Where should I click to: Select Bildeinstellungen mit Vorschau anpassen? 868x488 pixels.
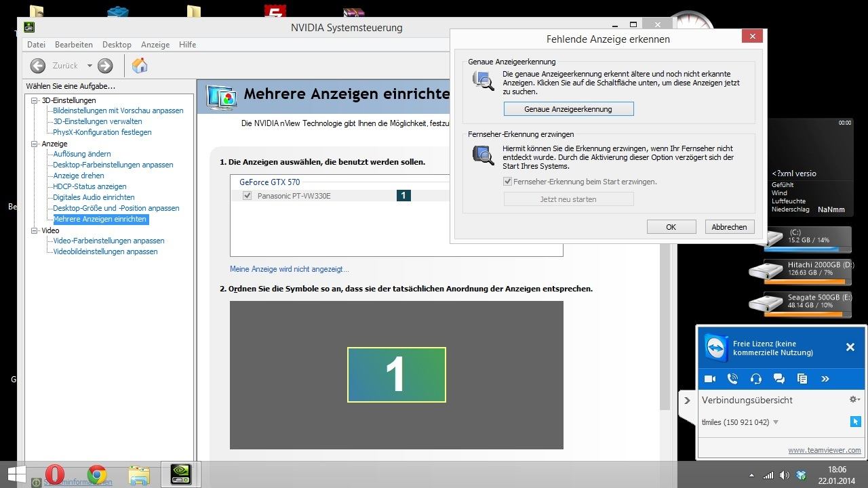118,110
